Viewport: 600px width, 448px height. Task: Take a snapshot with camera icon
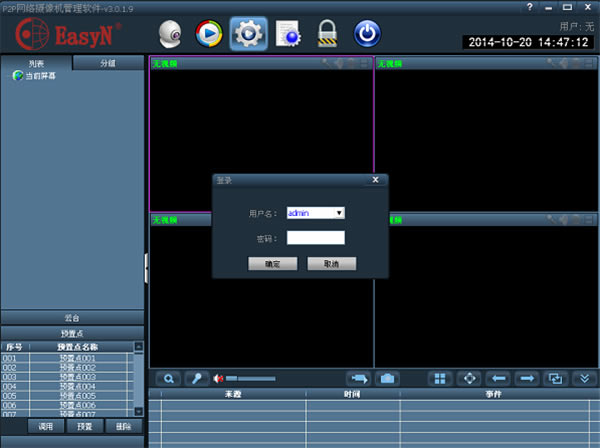click(388, 379)
